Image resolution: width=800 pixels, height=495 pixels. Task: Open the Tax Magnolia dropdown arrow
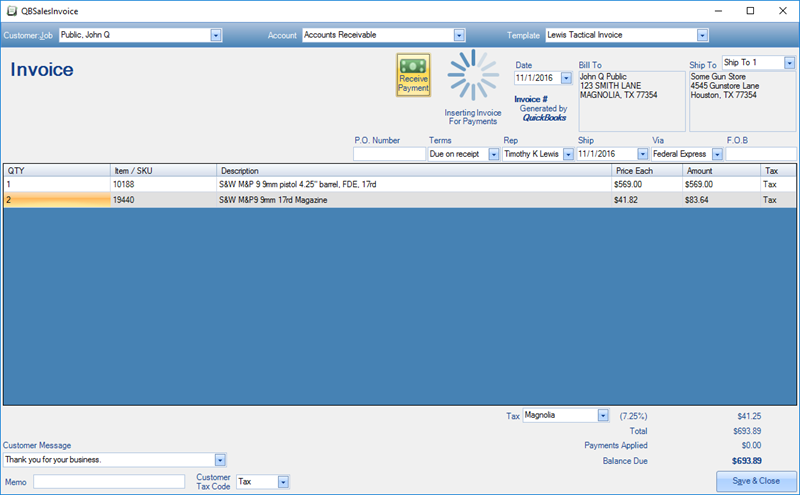click(603, 415)
